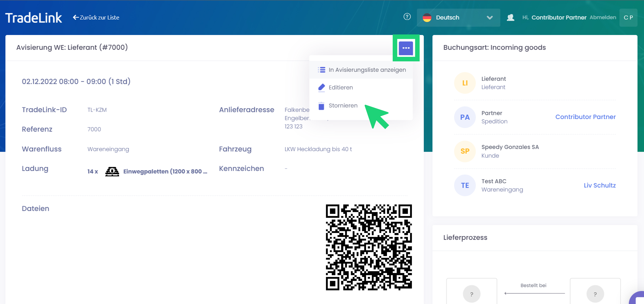644x304 pixels.
Task: Click the pallet icon in Ladung row
Action: (x=112, y=171)
